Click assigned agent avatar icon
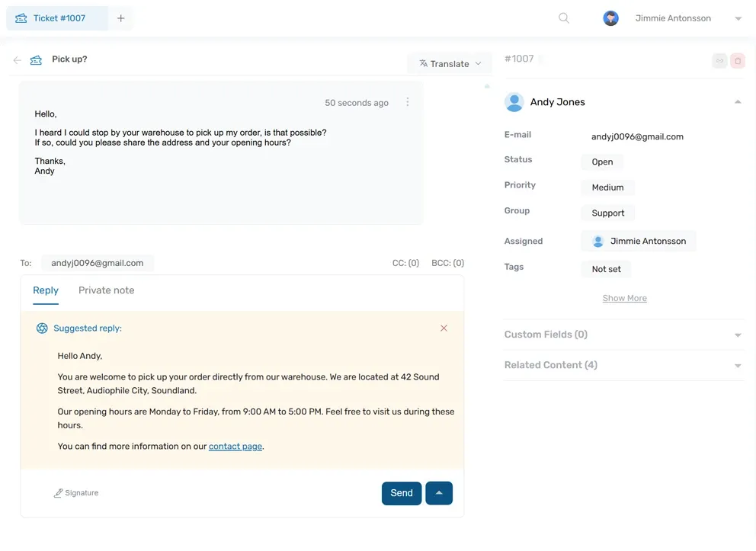Image resolution: width=756 pixels, height=551 pixels. (597, 241)
